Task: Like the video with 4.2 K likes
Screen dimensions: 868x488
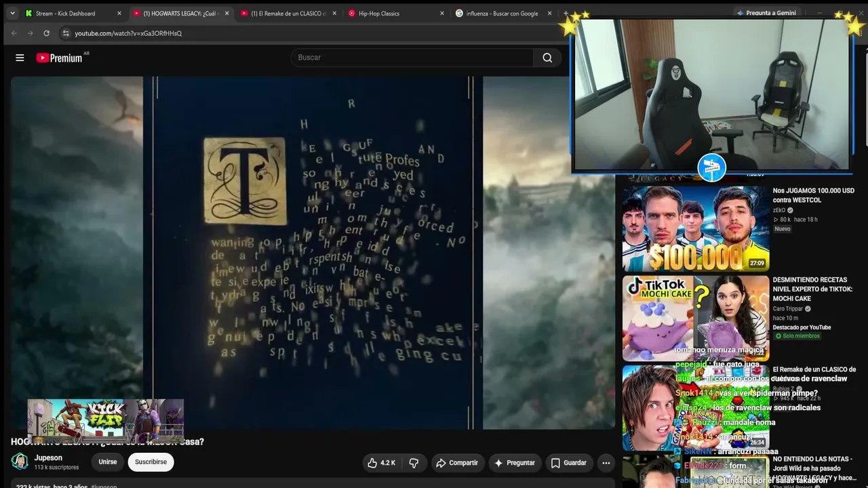Action: (x=381, y=463)
